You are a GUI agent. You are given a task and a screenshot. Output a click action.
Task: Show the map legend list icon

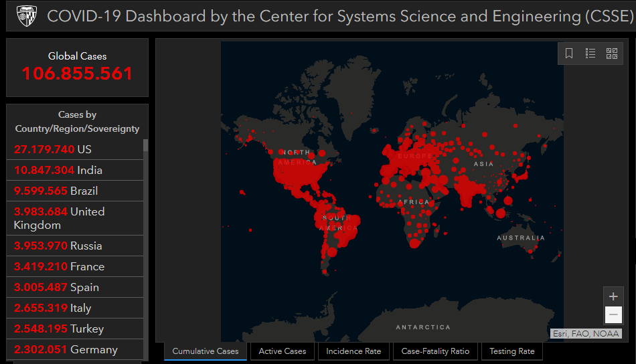pos(590,53)
